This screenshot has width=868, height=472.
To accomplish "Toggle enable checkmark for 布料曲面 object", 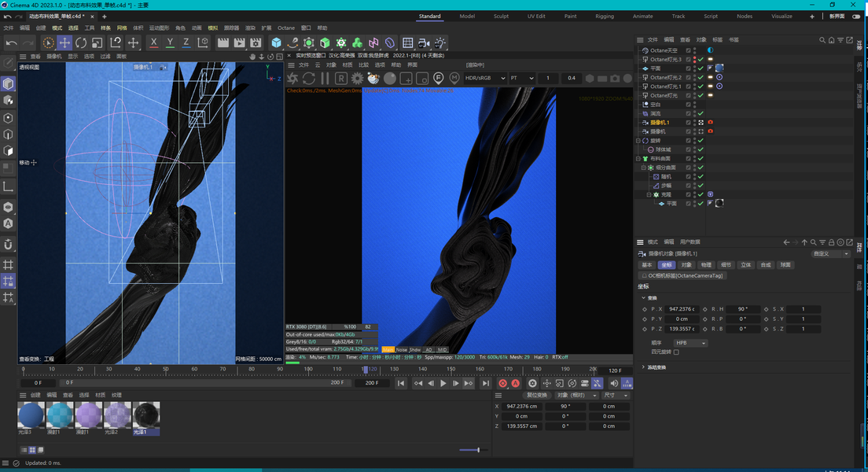I will click(701, 158).
